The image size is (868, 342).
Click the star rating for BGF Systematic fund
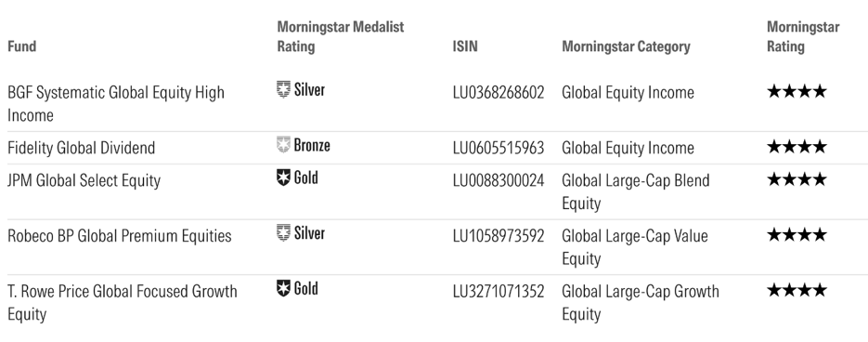(x=797, y=91)
